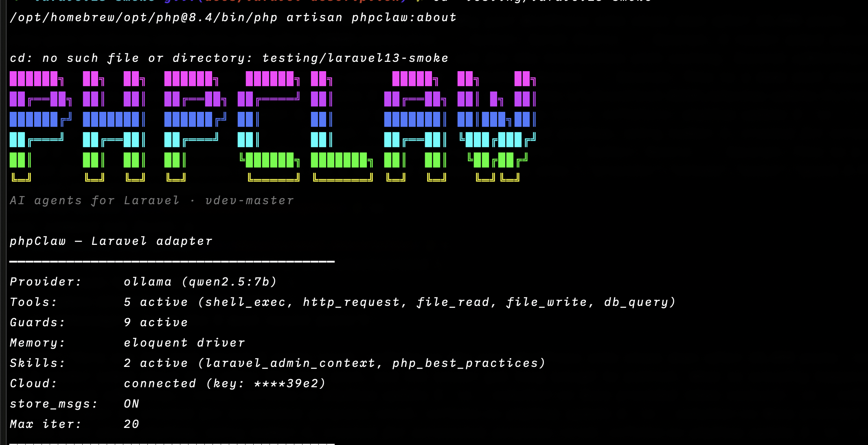Click the 'Skills:' label
The image size is (868, 445).
pos(37,363)
